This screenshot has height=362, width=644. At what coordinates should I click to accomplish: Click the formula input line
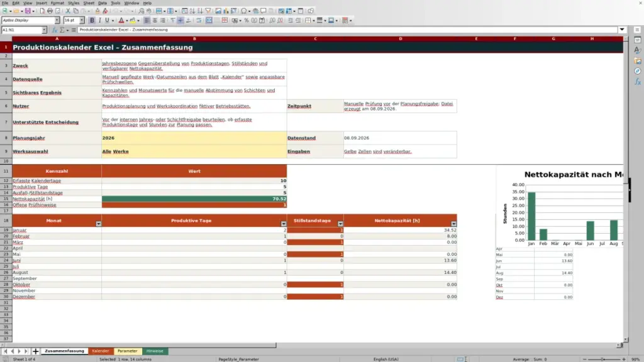coord(347,30)
